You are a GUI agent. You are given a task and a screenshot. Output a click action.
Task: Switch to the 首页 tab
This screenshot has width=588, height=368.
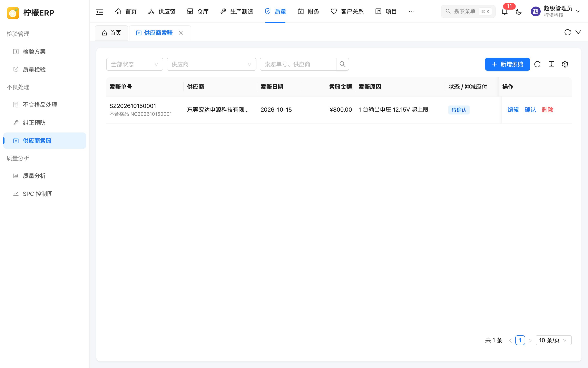pyautogui.click(x=111, y=33)
